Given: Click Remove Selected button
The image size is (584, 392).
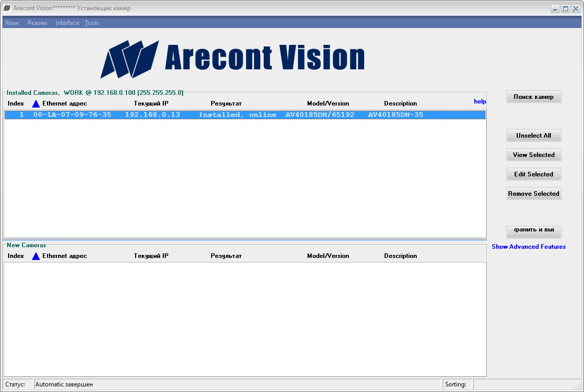Looking at the screenshot, I should click(534, 194).
